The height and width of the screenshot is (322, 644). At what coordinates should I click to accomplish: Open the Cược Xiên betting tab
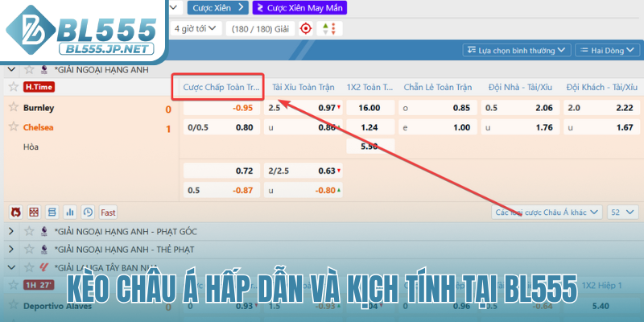coord(217,8)
